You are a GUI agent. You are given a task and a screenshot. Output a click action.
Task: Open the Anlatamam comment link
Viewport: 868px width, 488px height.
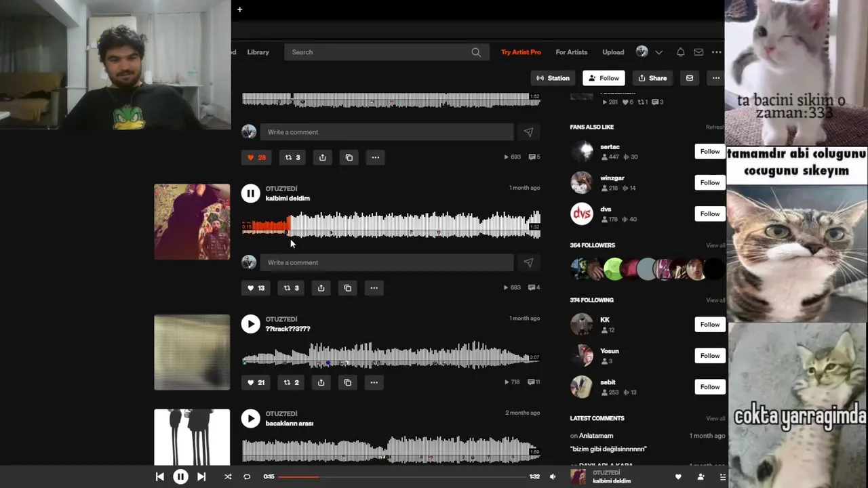click(x=596, y=436)
